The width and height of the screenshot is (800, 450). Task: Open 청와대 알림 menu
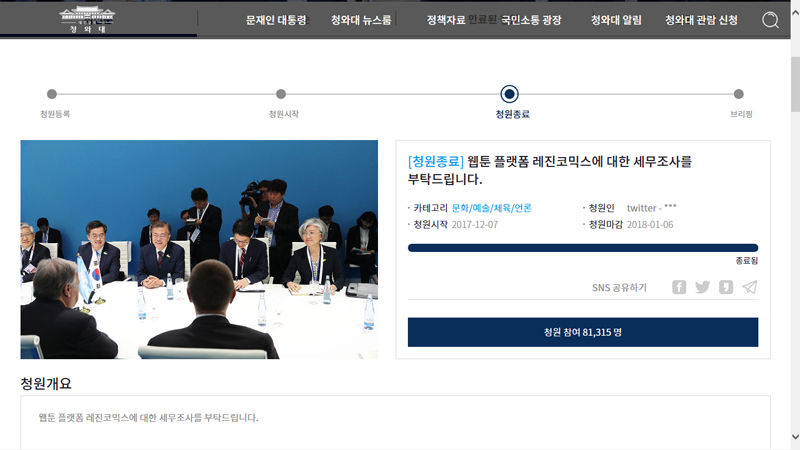coord(616,20)
